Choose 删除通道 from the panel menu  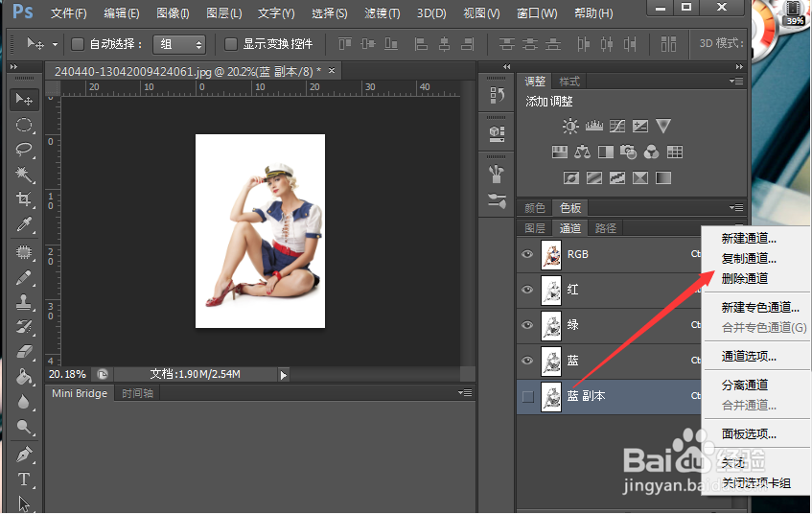pyautogui.click(x=745, y=278)
